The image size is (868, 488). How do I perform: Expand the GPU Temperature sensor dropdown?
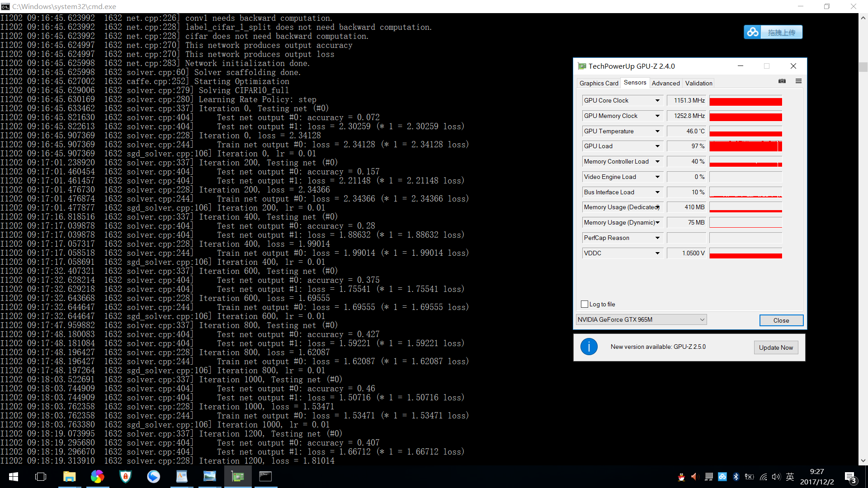click(x=657, y=131)
